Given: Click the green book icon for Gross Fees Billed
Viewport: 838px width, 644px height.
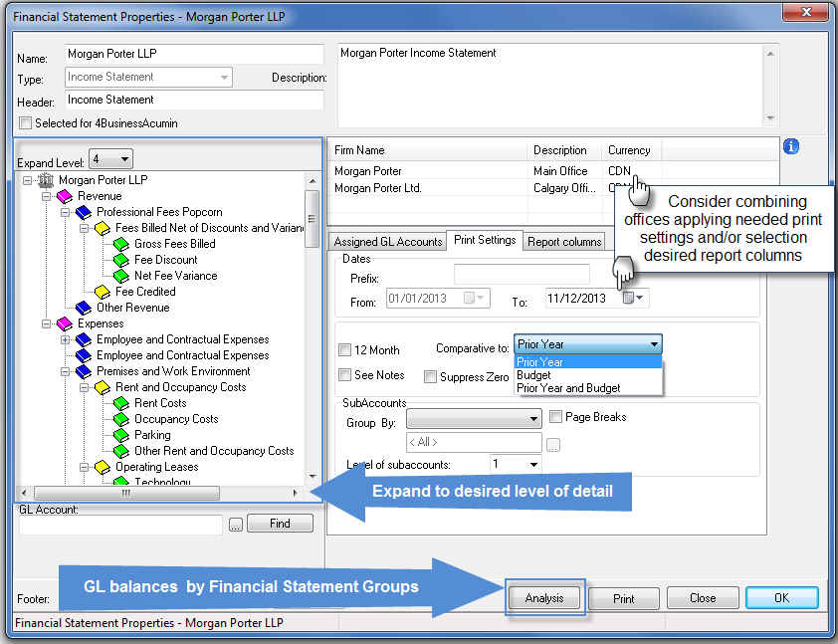Looking at the screenshot, I should pos(121,244).
